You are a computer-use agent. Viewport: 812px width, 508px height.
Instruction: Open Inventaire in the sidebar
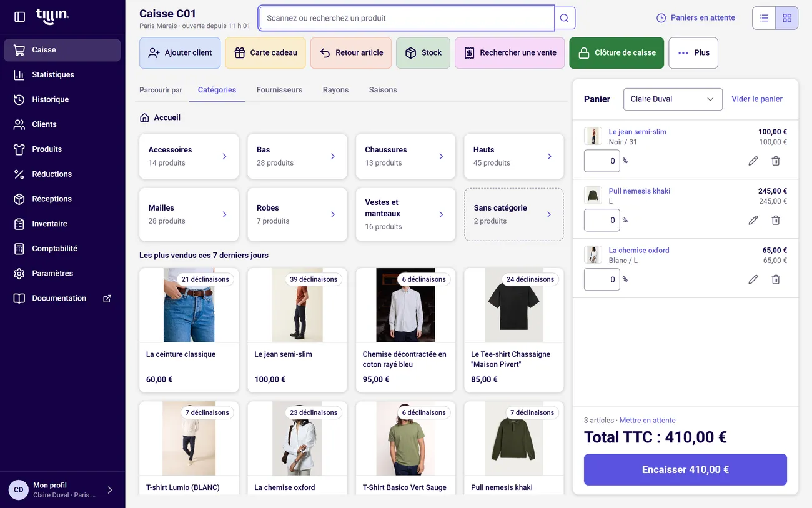tap(62, 224)
